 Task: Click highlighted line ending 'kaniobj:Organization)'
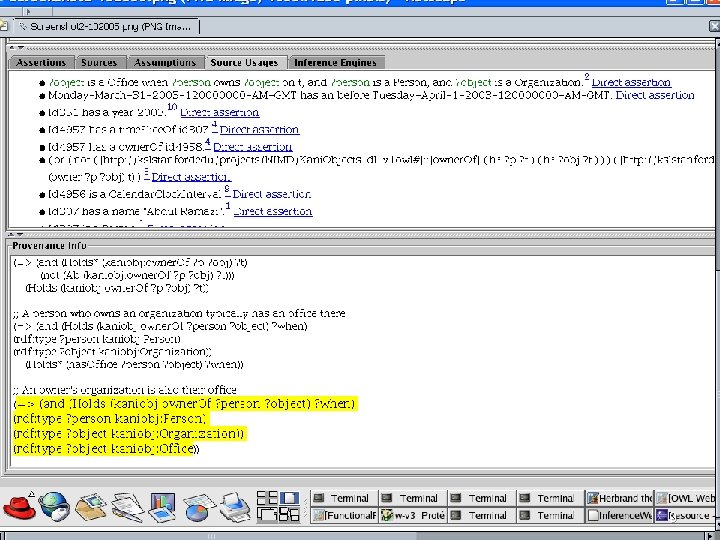click(x=129, y=434)
